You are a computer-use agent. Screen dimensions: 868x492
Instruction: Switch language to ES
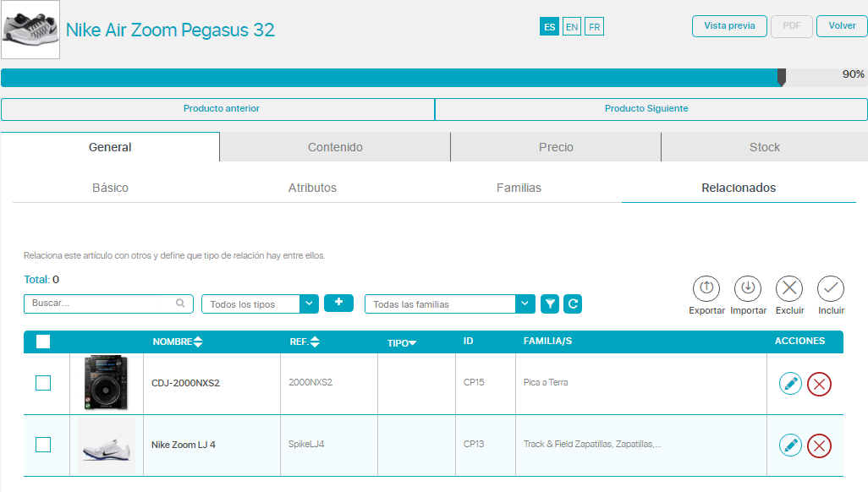click(549, 26)
